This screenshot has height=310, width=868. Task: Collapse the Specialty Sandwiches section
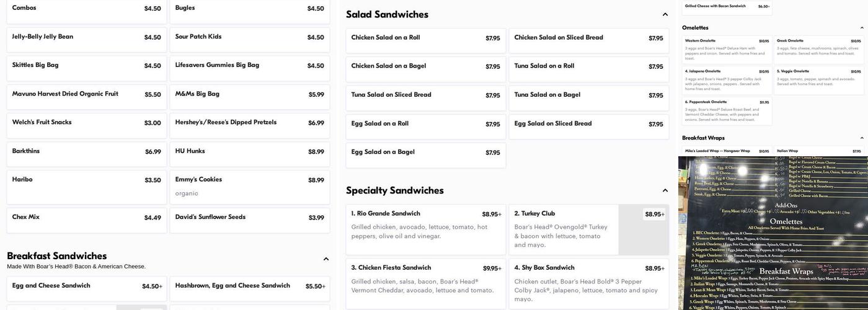(x=665, y=190)
